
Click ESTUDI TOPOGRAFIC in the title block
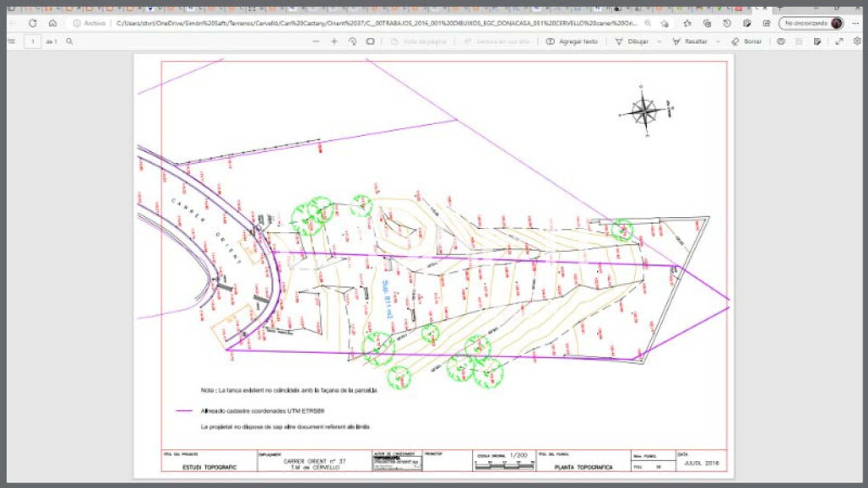209,467
